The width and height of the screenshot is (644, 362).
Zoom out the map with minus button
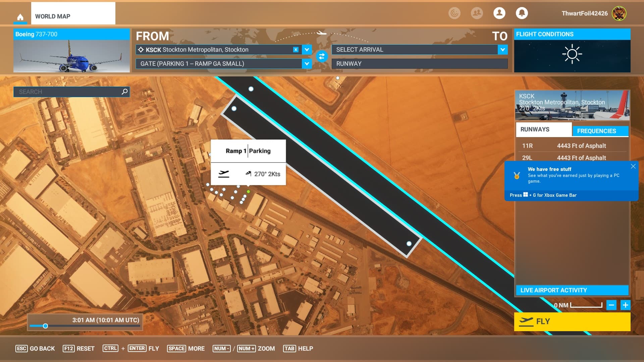tap(611, 305)
